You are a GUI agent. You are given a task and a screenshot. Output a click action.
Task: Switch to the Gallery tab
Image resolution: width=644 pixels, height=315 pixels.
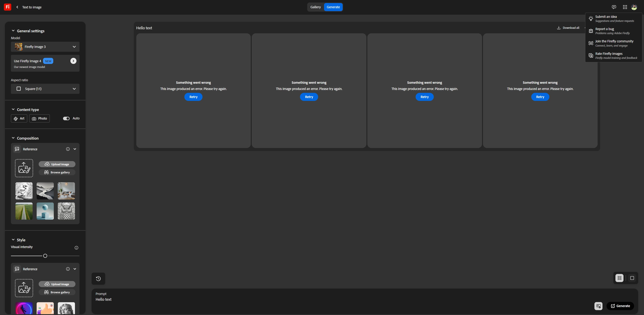pos(315,7)
